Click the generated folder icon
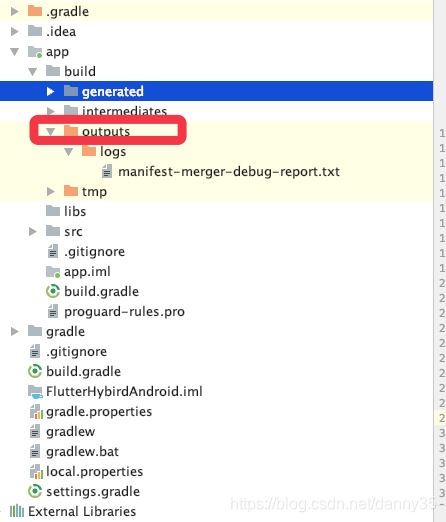 point(71,91)
